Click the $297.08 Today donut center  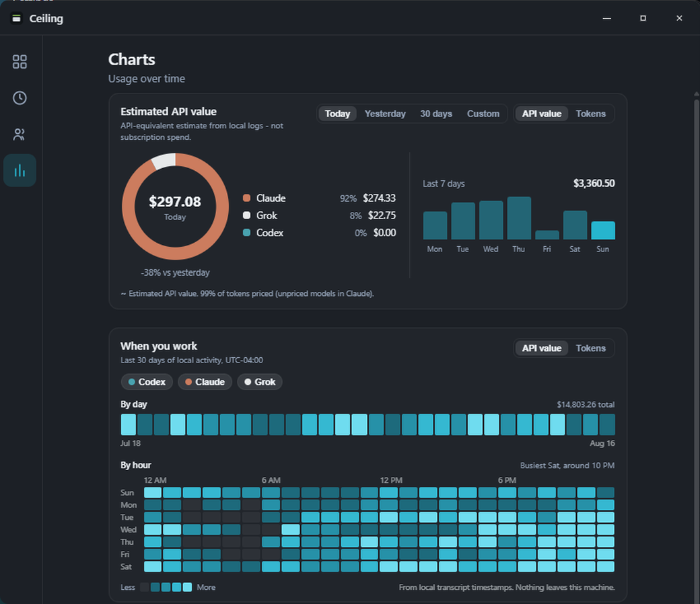tap(175, 207)
